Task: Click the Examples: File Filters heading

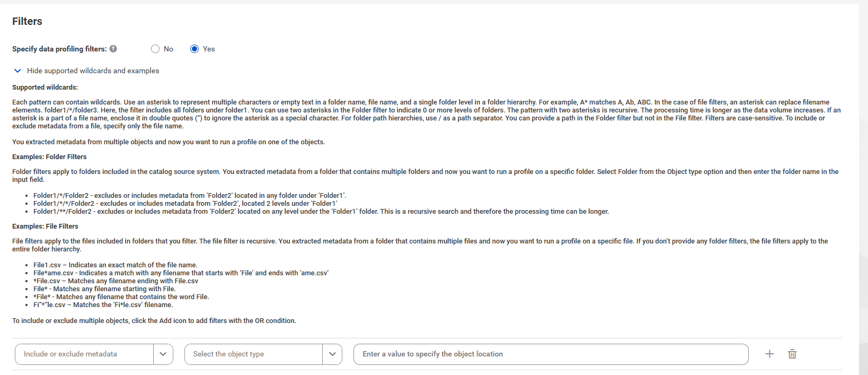Action: [45, 226]
